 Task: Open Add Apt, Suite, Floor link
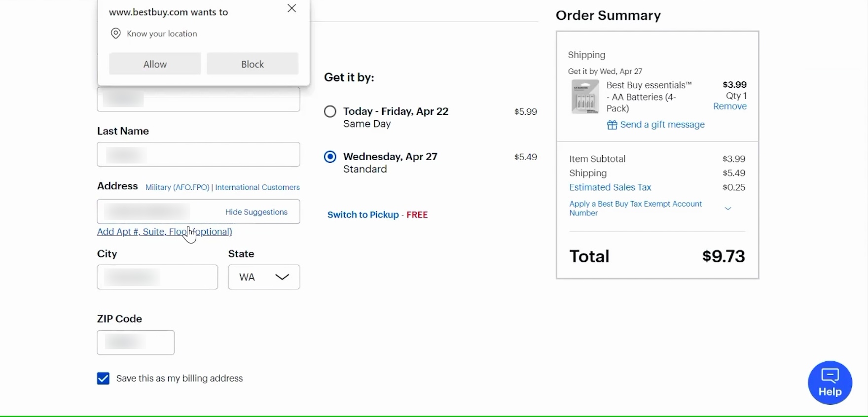tap(164, 232)
